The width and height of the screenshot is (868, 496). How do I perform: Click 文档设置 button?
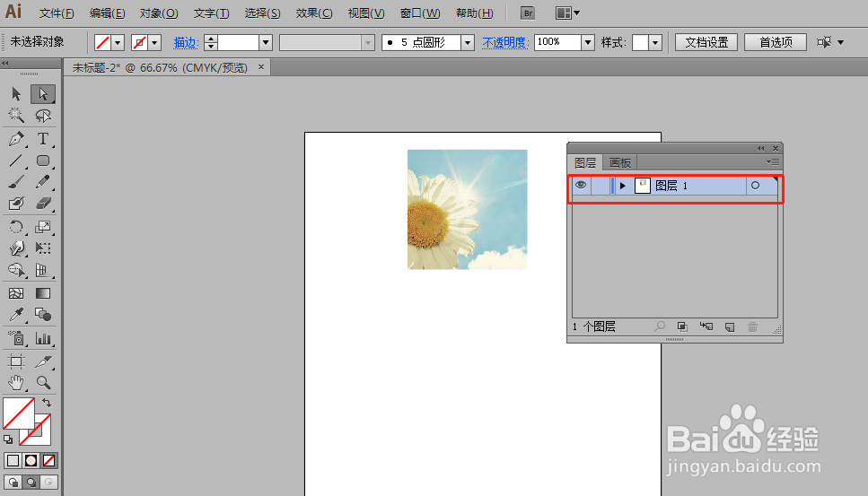coord(706,42)
